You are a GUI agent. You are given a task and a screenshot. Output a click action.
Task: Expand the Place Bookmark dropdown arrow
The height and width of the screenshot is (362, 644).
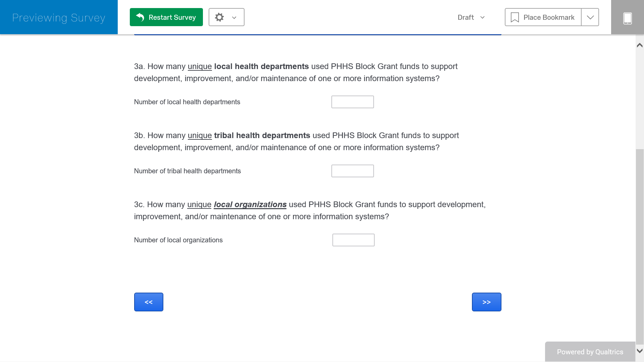(590, 17)
